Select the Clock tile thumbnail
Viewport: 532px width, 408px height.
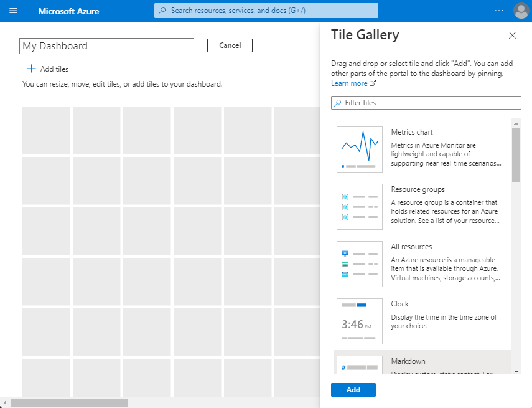point(359,321)
